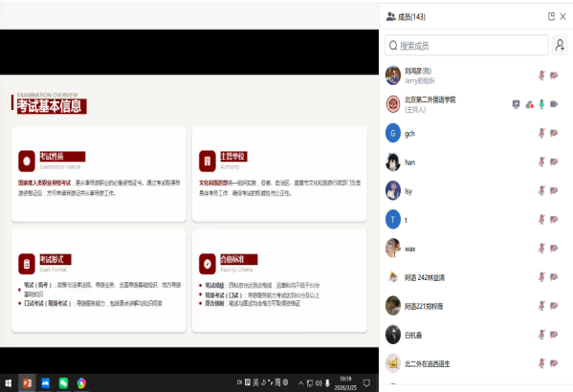Toggle camera icon for lsy

coord(555,190)
